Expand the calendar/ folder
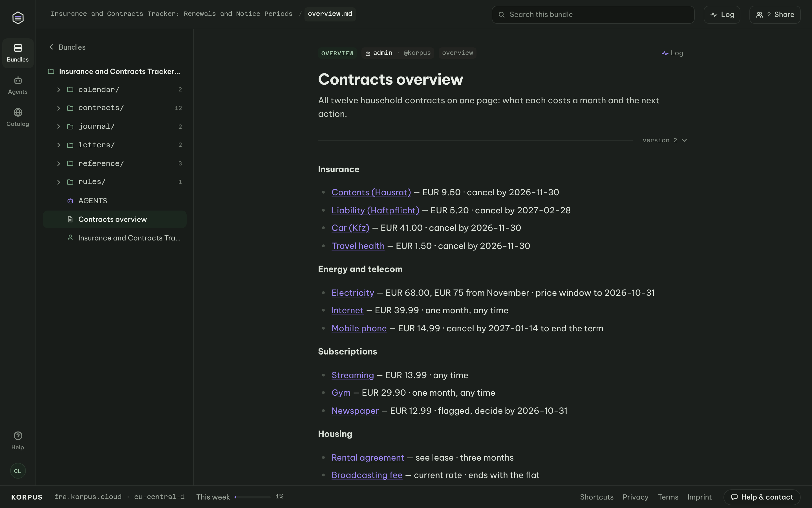The width and height of the screenshot is (812, 508). click(59, 90)
